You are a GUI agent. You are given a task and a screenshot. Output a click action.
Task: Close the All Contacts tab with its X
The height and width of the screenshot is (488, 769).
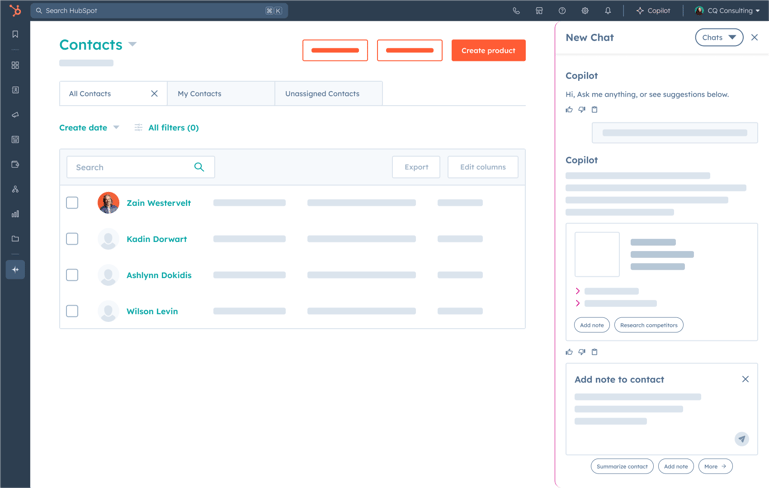154,93
